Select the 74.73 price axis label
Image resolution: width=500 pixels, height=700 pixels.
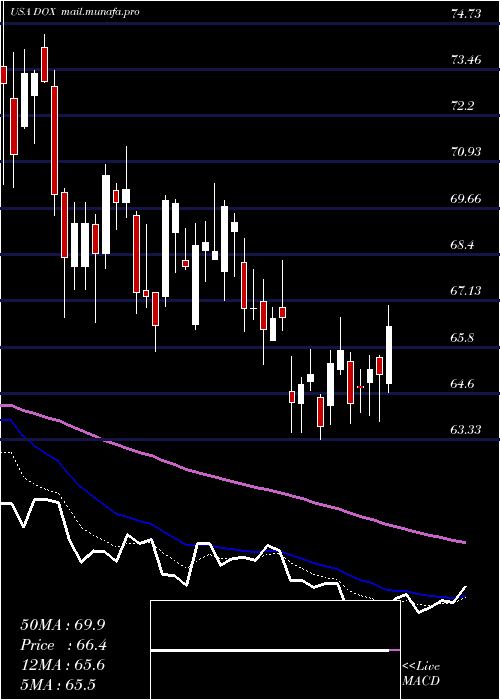click(467, 14)
